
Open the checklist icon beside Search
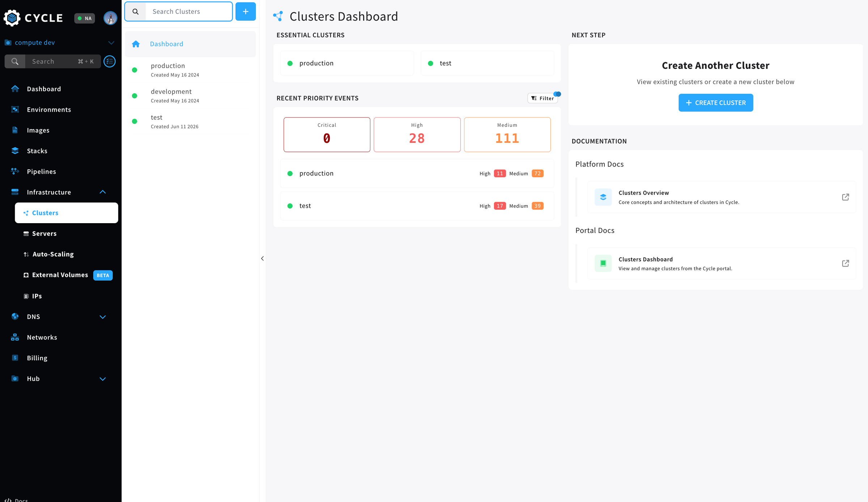[110, 61]
